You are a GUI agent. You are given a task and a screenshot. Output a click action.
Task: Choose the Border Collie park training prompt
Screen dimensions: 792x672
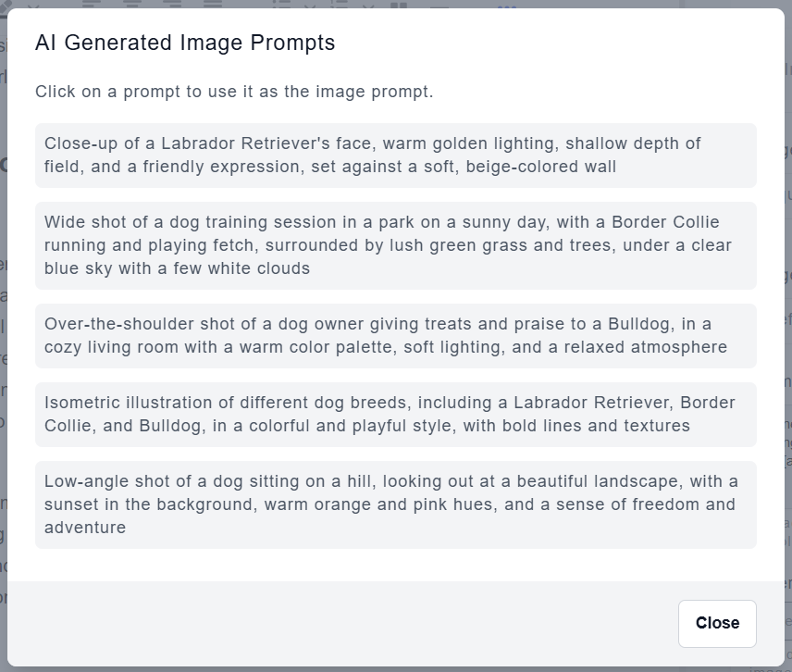[x=395, y=245]
